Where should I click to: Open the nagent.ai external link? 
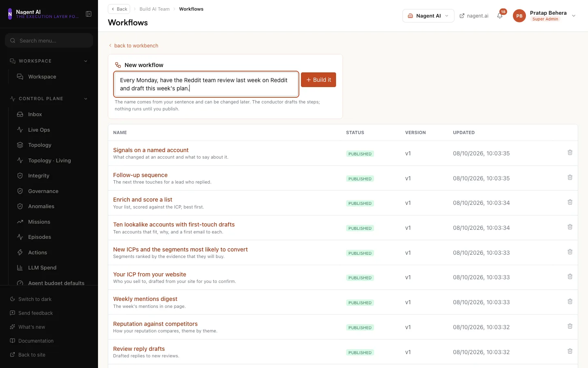point(474,16)
